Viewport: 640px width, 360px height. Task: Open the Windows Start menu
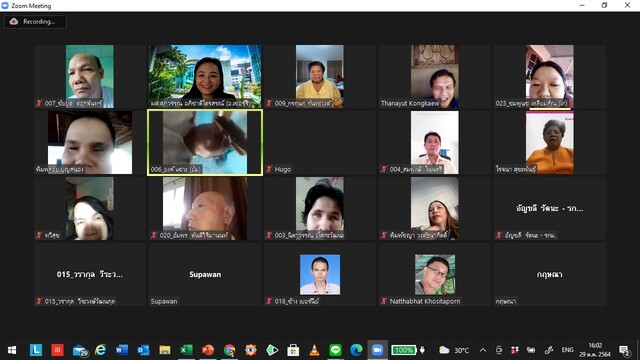tap(12, 350)
